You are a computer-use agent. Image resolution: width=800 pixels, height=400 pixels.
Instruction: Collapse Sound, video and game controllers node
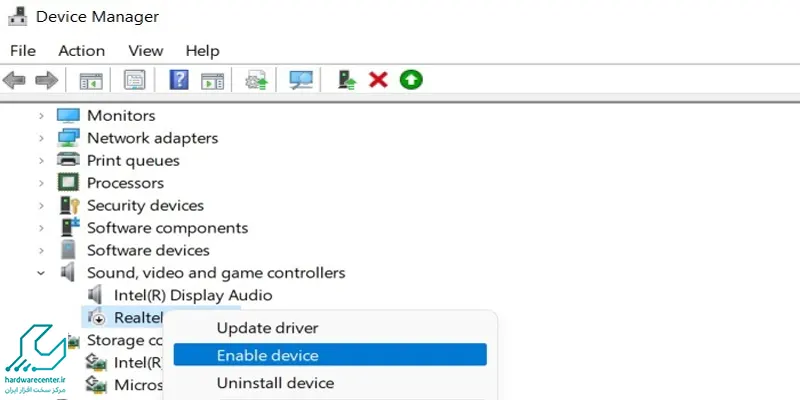(x=41, y=273)
